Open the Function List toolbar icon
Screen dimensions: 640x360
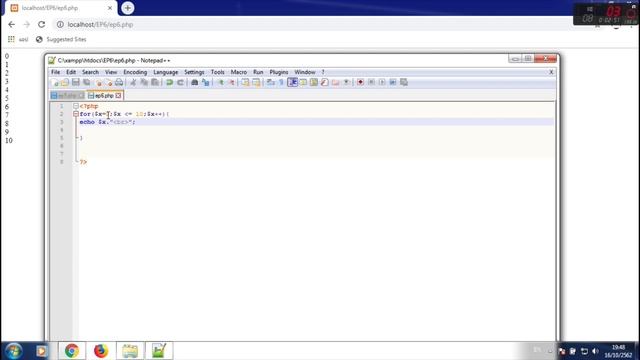pyautogui.click(x=324, y=82)
